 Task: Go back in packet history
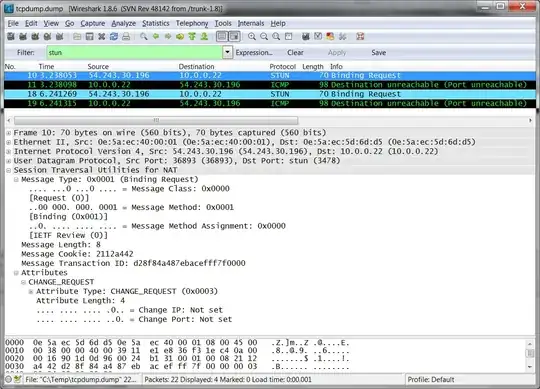(x=156, y=36)
